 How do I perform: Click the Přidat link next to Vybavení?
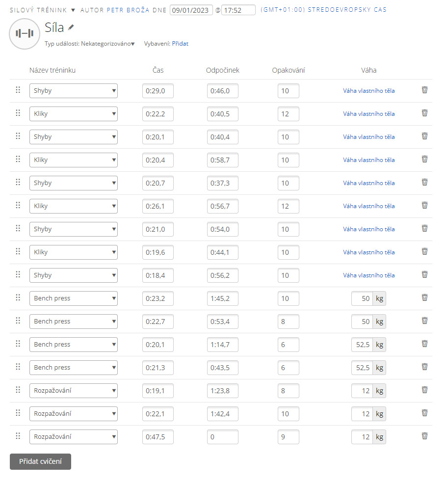(x=180, y=44)
